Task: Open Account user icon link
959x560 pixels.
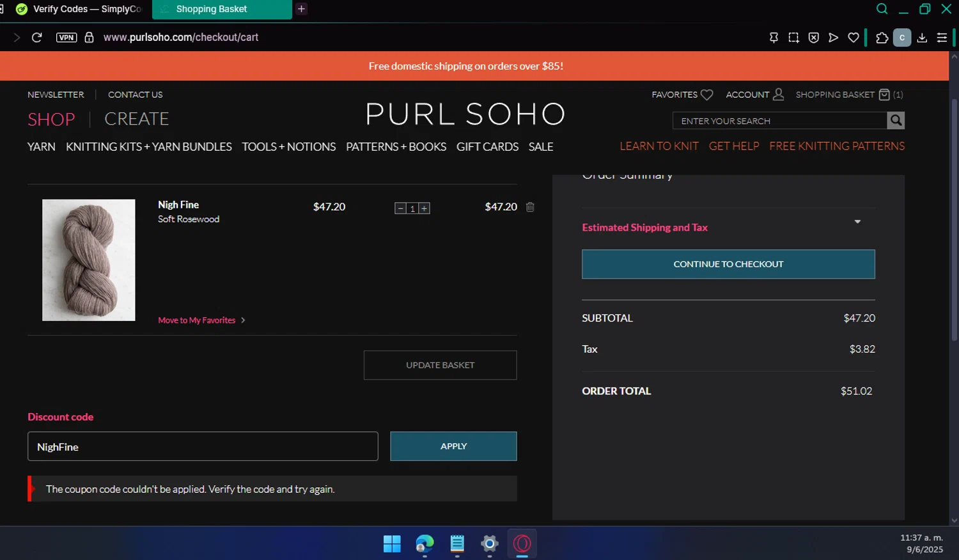Action: (x=755, y=95)
